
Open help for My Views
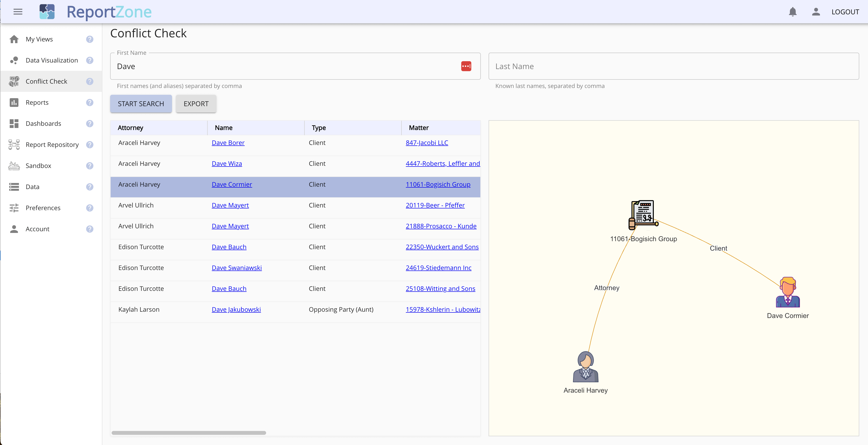(90, 39)
